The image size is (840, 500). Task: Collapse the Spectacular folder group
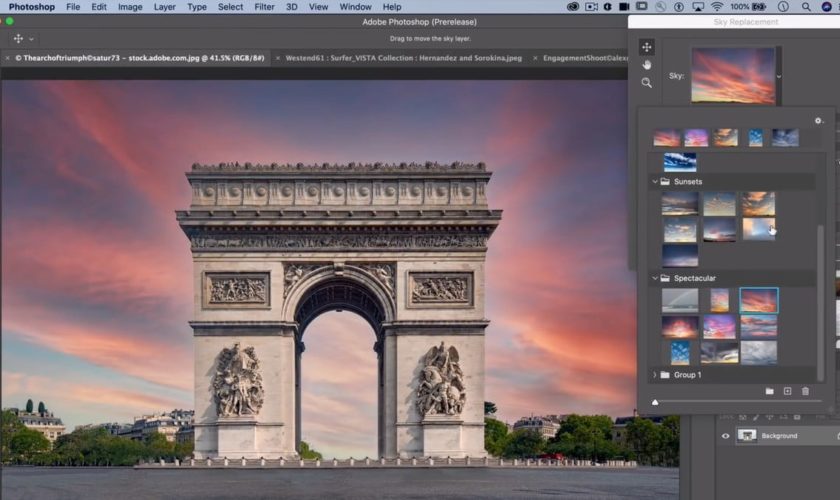tap(654, 278)
